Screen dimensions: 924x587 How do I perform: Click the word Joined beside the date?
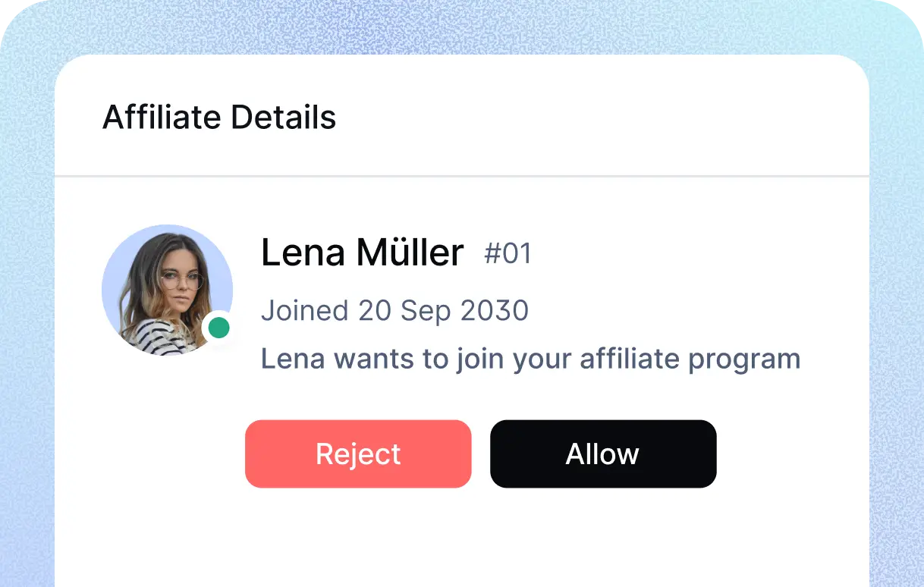click(x=304, y=311)
